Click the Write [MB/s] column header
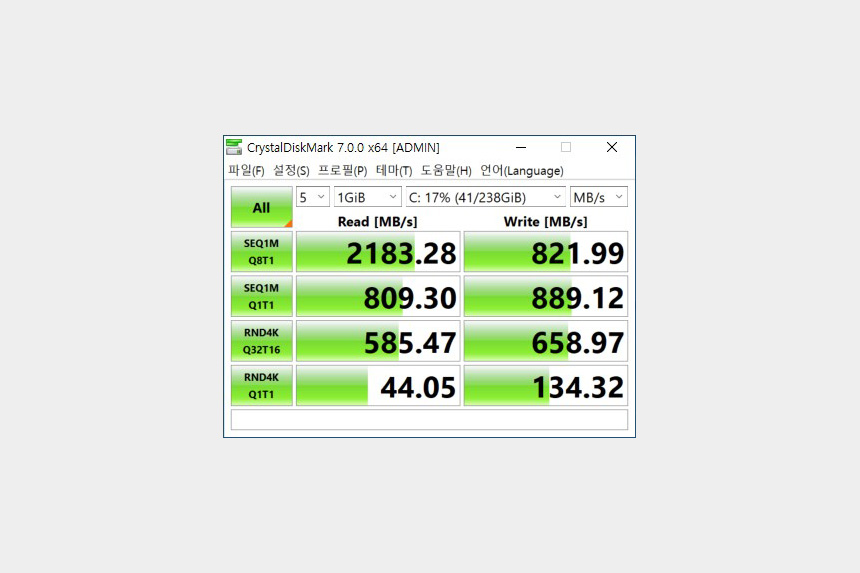This screenshot has height=573, width=860. tap(545, 222)
